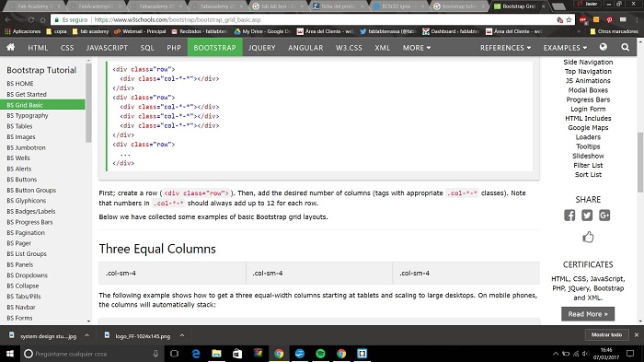
Task: Open fab academy bookmark
Action: 90,31
